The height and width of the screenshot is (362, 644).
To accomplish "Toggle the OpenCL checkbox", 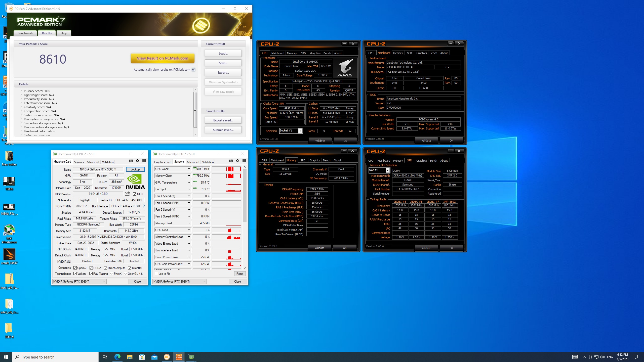I will click(75, 268).
